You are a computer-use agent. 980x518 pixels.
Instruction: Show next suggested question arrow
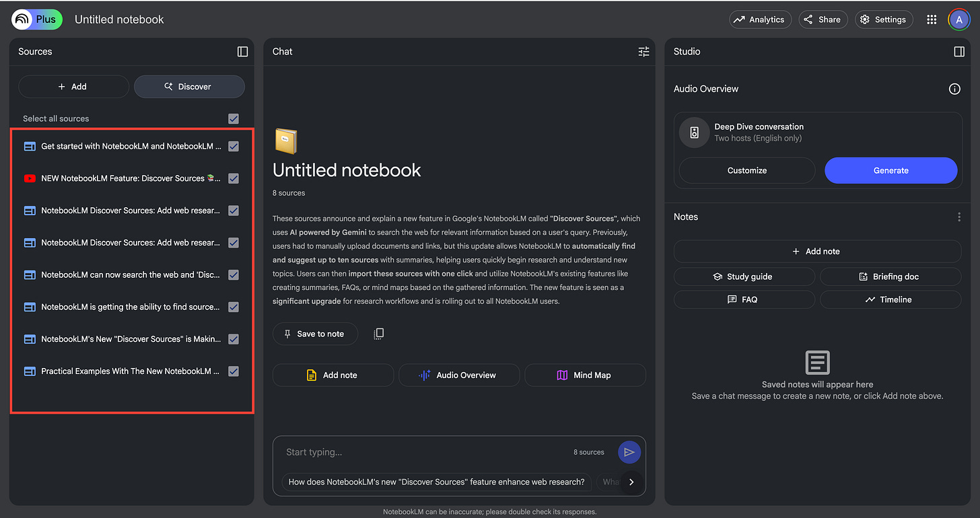631,482
